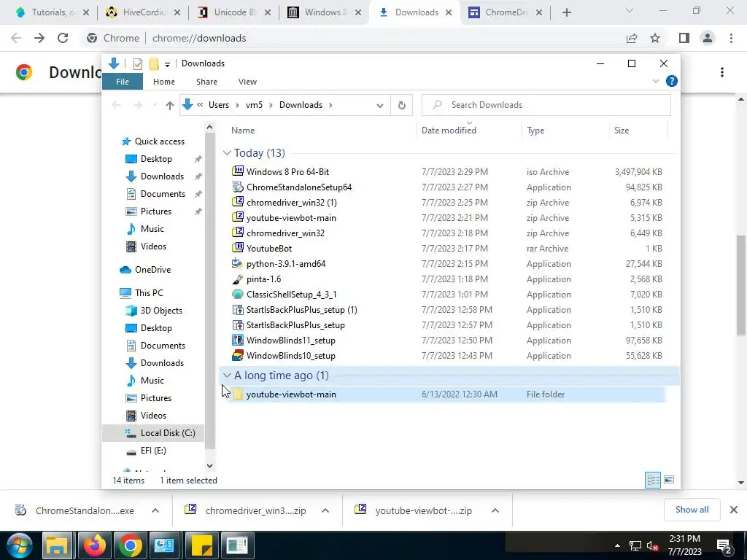Open the File menu in Explorer

point(123,82)
